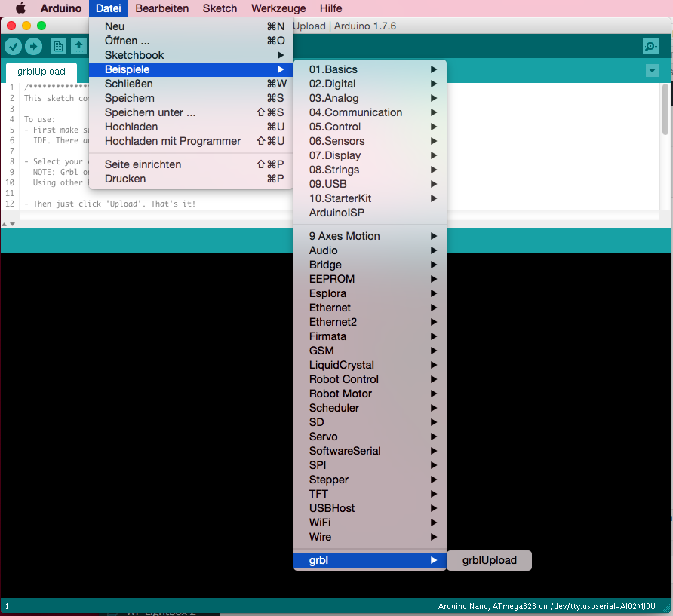Expand the Scheduler library examples
This screenshot has height=616, width=673.
point(370,408)
